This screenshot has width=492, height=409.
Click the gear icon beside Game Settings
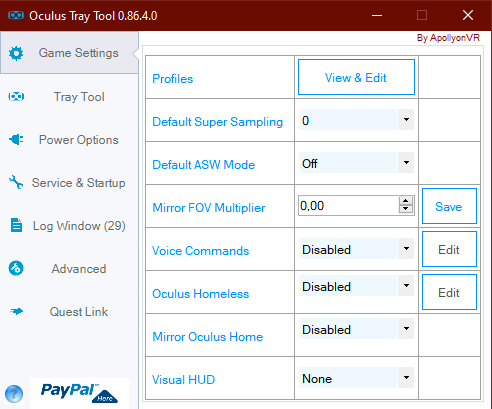pos(16,53)
